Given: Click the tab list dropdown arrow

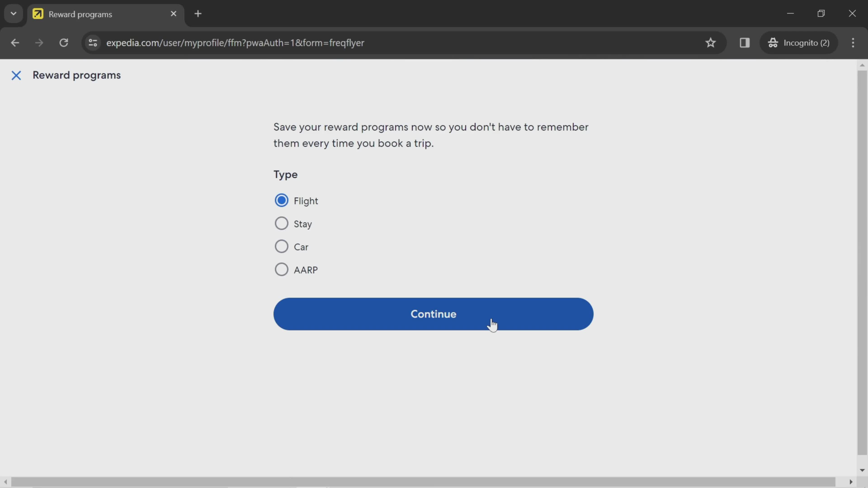Looking at the screenshot, I should 13,13.
